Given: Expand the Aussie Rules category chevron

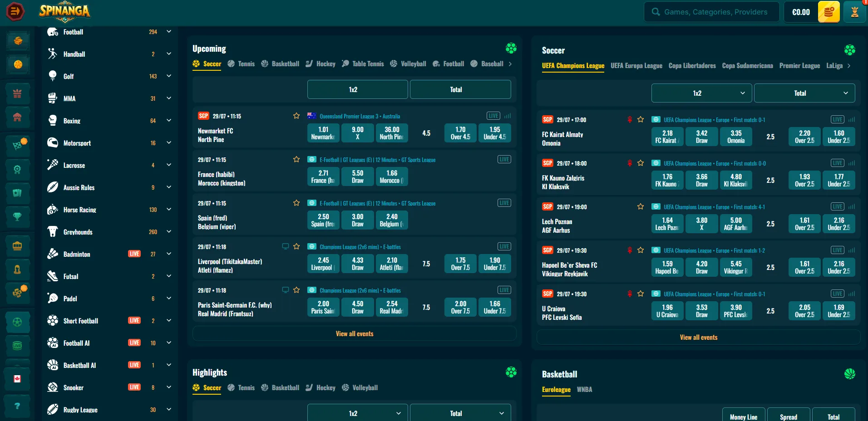Looking at the screenshot, I should [169, 187].
